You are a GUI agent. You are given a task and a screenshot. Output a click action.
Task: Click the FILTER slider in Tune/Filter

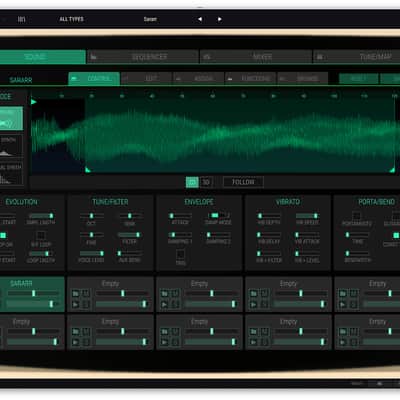tap(130, 235)
